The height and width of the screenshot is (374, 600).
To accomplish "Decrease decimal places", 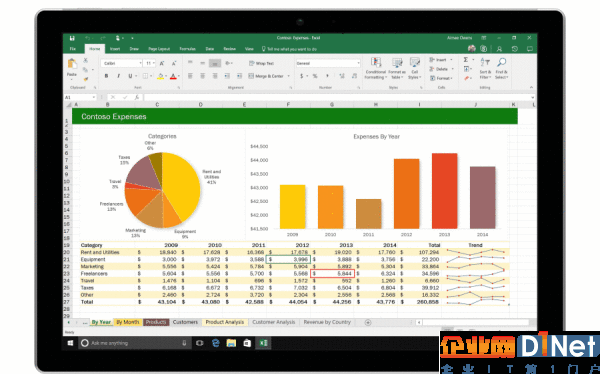I will [x=354, y=76].
